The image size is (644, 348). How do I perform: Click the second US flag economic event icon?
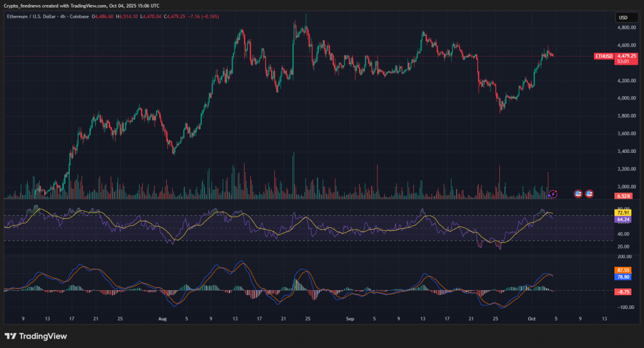click(x=589, y=194)
